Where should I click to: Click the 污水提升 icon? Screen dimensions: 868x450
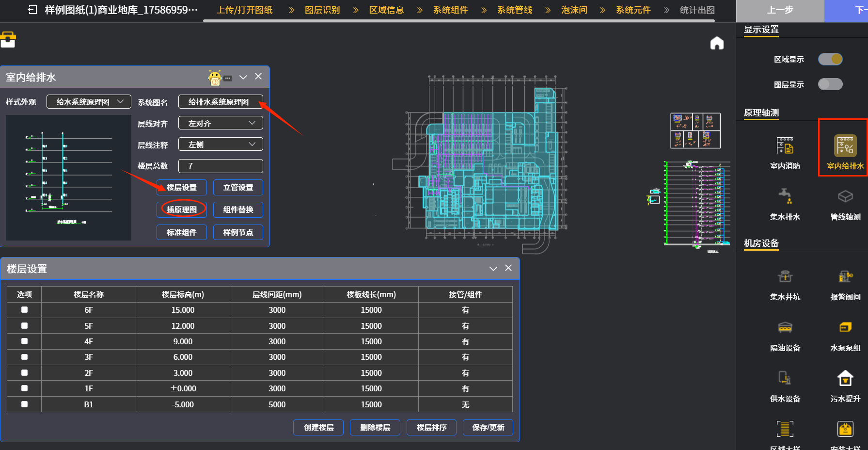click(845, 379)
